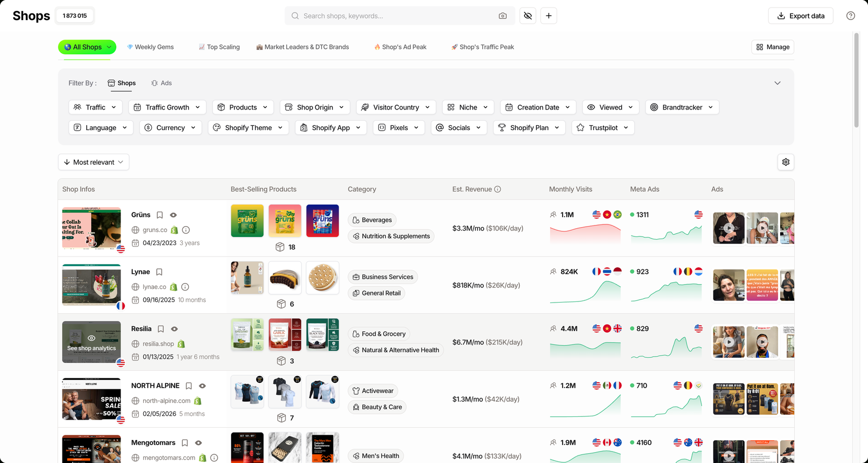Bookmark the Grüns shop

[x=160, y=215]
